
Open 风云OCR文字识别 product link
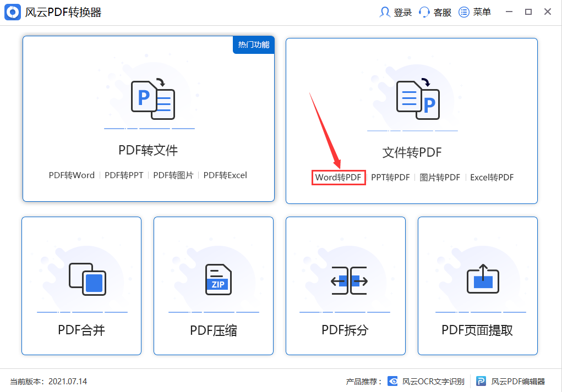tap(433, 382)
